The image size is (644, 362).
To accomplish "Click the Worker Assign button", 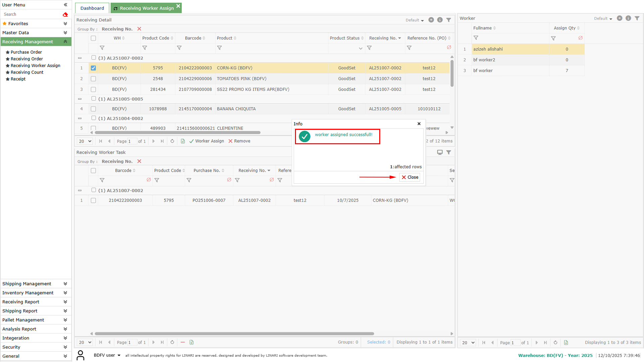I will [206, 141].
